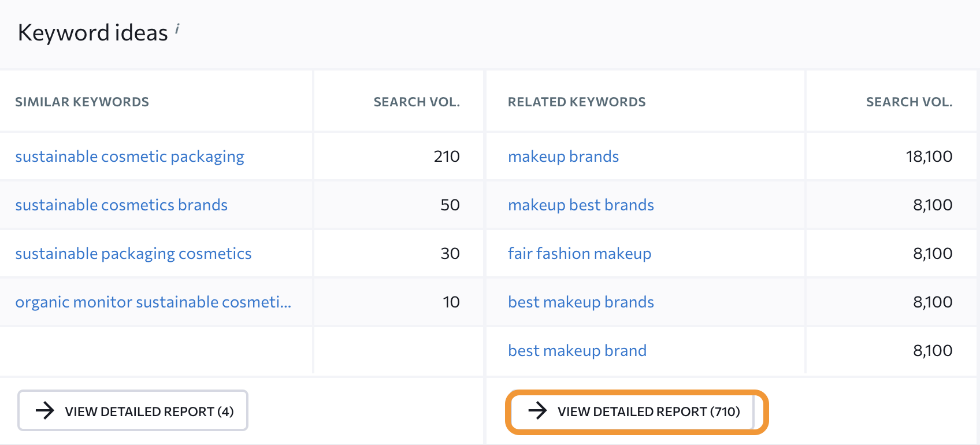The width and height of the screenshot is (980, 445).
Task: Open the 'sustainable cosmetic packaging' keyword link
Action: [x=129, y=157]
